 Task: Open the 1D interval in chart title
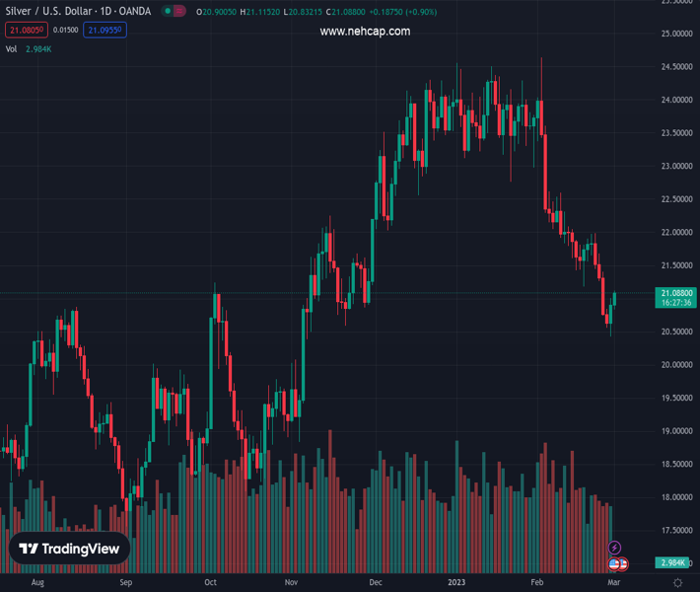click(x=105, y=12)
